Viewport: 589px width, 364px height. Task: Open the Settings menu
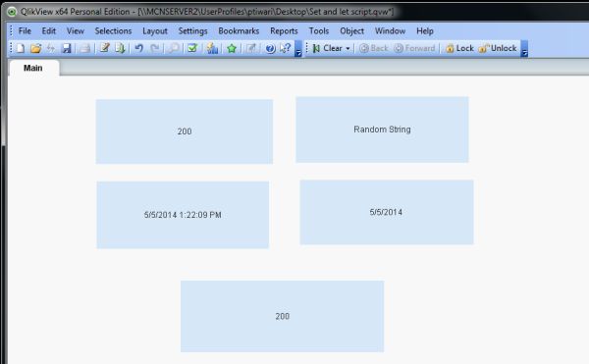(192, 30)
